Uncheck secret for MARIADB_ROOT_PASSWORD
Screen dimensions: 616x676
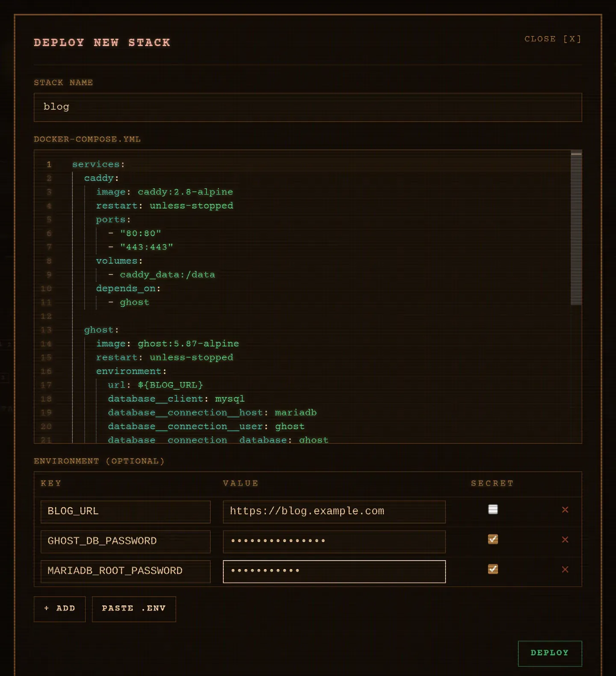493,569
